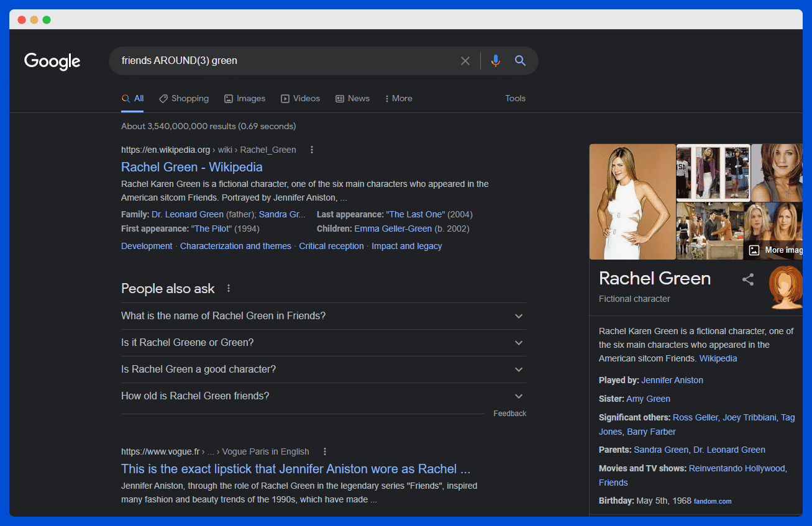Switch to News tab

352,98
